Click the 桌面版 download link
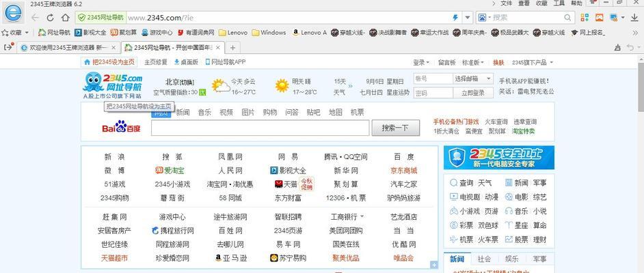Screen dimensions: 644x273 click(186, 62)
